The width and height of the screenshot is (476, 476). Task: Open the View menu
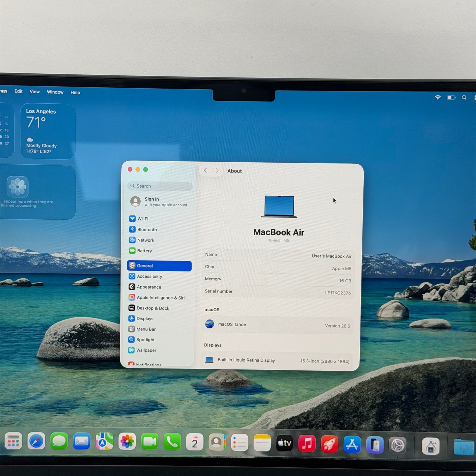click(35, 92)
